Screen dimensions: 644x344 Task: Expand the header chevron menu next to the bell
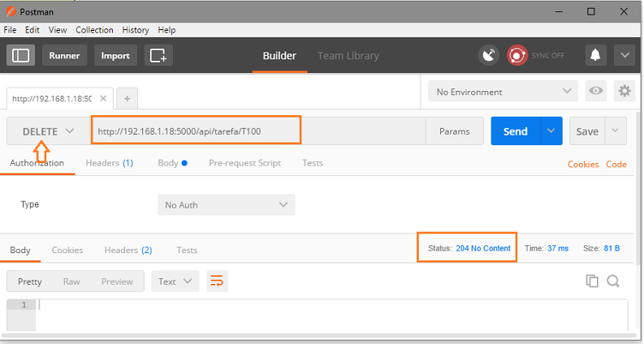(x=625, y=55)
